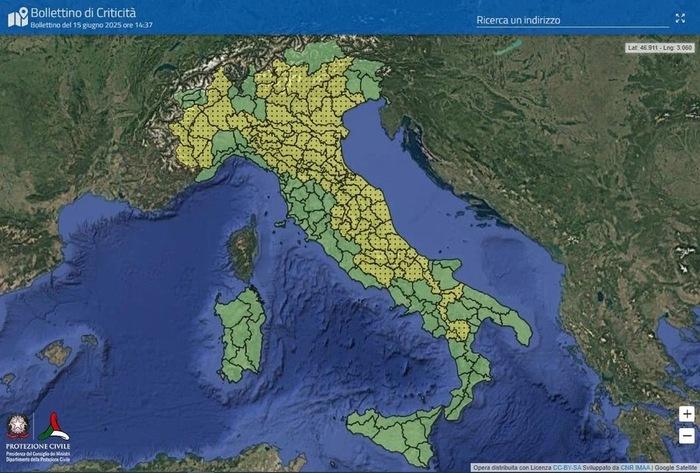Screen dimensions: 700x473
Task: Click the Protezione Civile logo
Action: [x=54, y=427]
